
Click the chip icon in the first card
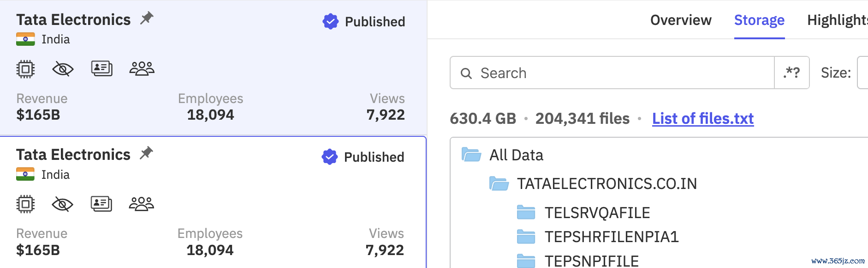point(25,69)
